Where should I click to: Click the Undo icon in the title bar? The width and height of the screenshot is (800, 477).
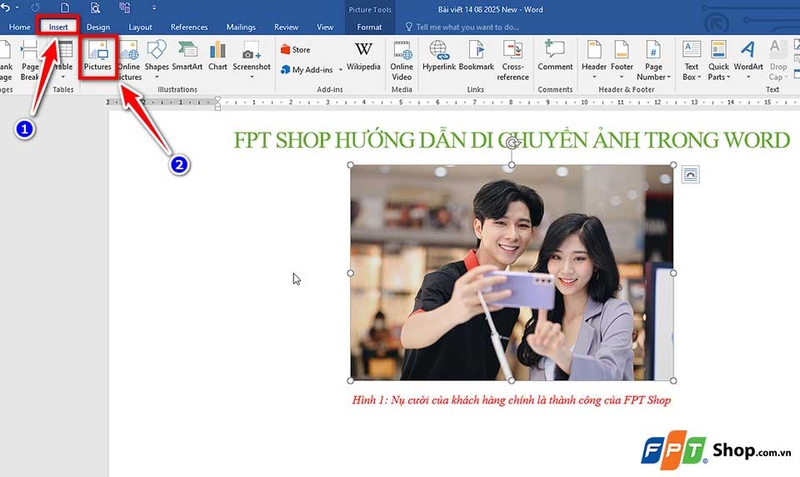pos(5,8)
